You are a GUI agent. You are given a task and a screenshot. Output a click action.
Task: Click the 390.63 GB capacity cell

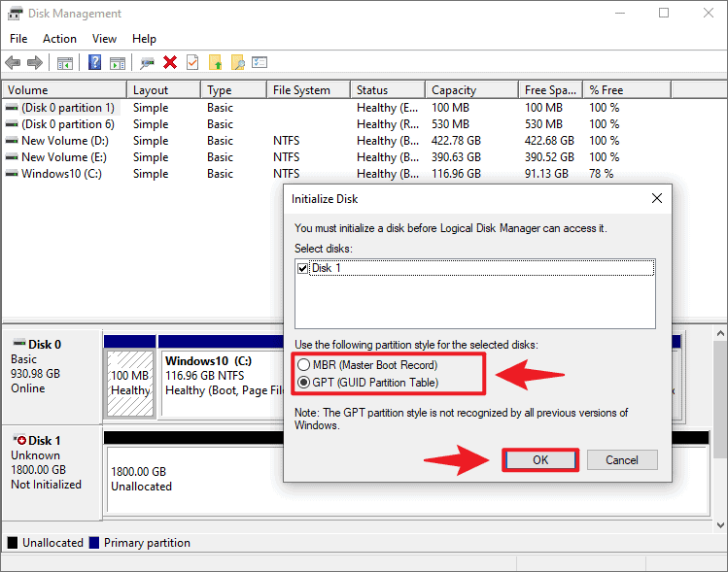point(457,157)
